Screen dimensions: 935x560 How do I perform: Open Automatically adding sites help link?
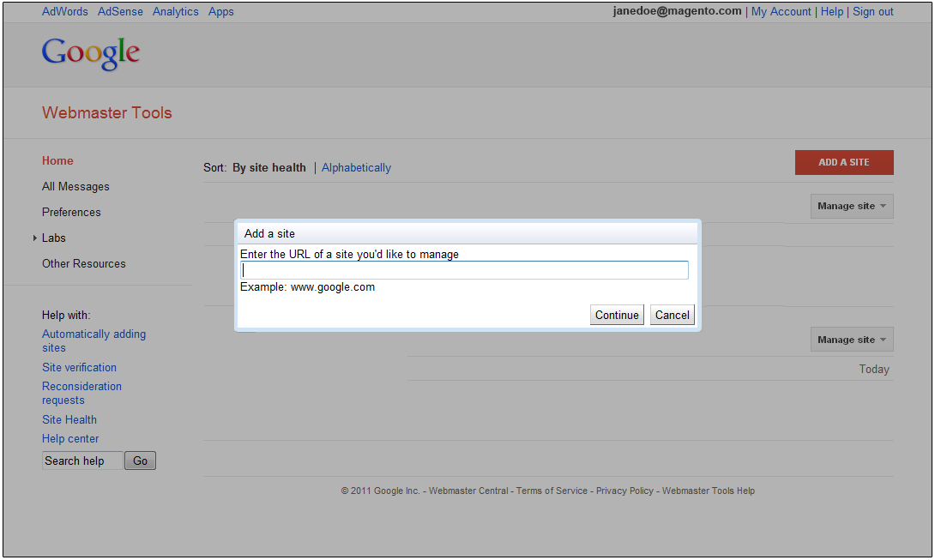coord(93,340)
